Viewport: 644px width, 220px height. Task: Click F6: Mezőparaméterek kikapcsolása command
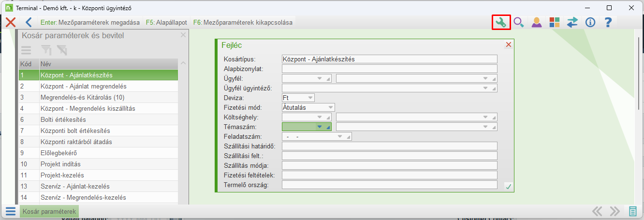click(x=242, y=22)
